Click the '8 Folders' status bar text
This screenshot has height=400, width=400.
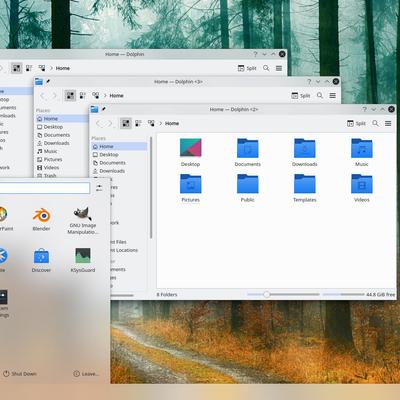(167, 295)
